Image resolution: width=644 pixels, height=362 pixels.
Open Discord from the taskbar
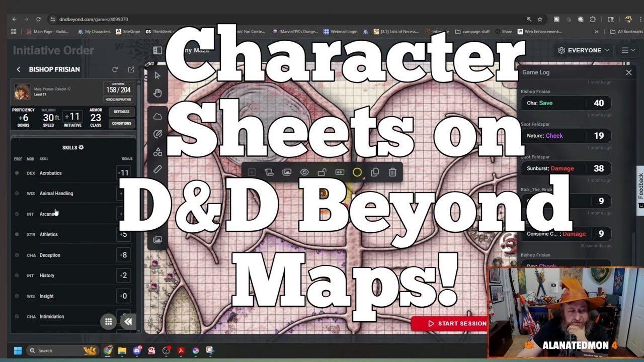pyautogui.click(x=137, y=350)
